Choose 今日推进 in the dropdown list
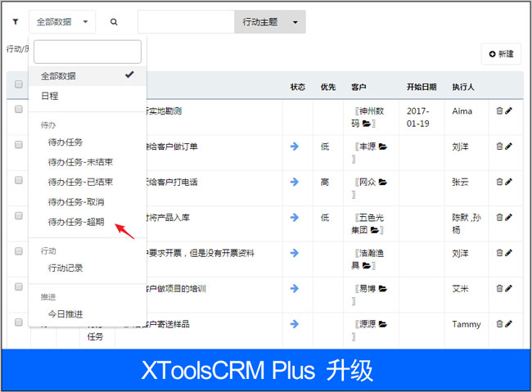 click(x=65, y=313)
